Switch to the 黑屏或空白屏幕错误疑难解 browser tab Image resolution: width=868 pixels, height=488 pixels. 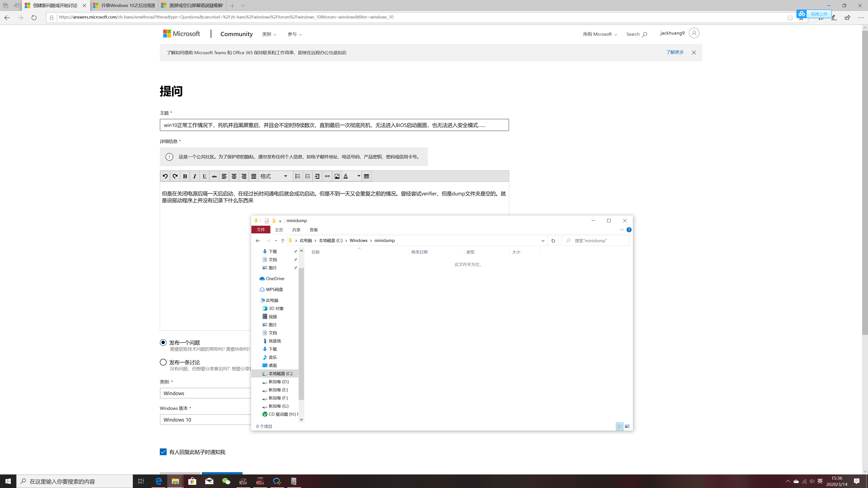(x=192, y=5)
